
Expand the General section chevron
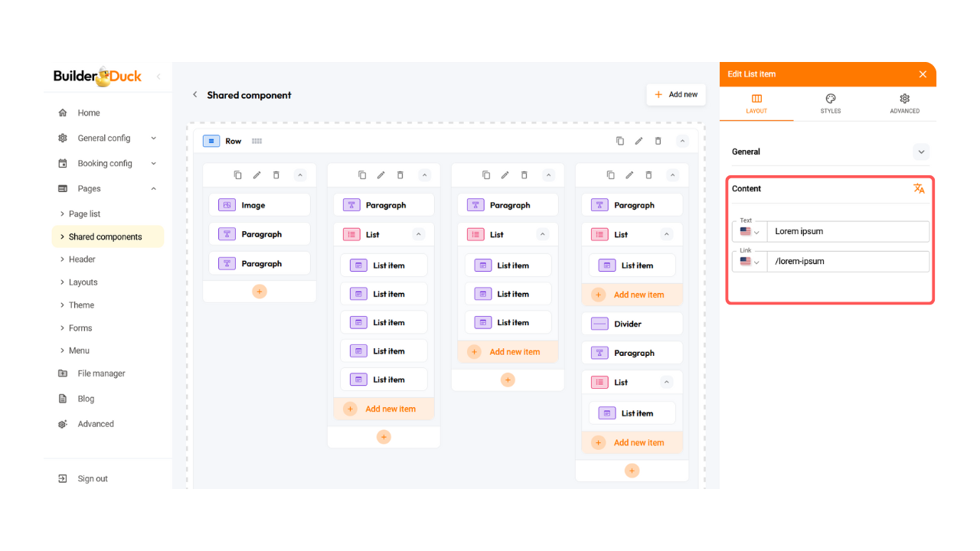pyautogui.click(x=921, y=152)
